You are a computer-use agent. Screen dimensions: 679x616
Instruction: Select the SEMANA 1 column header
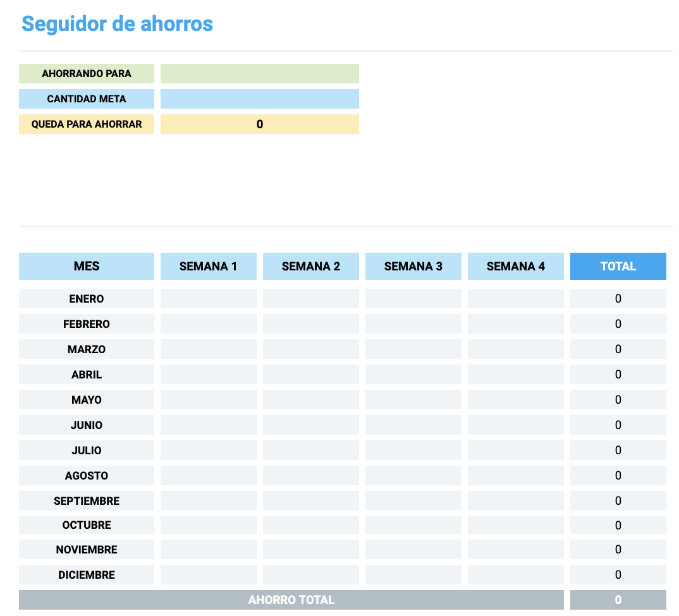point(208,266)
